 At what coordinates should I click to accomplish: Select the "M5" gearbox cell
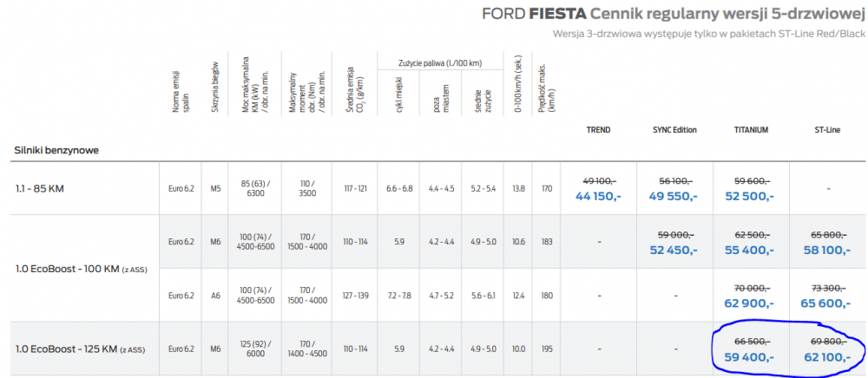215,188
